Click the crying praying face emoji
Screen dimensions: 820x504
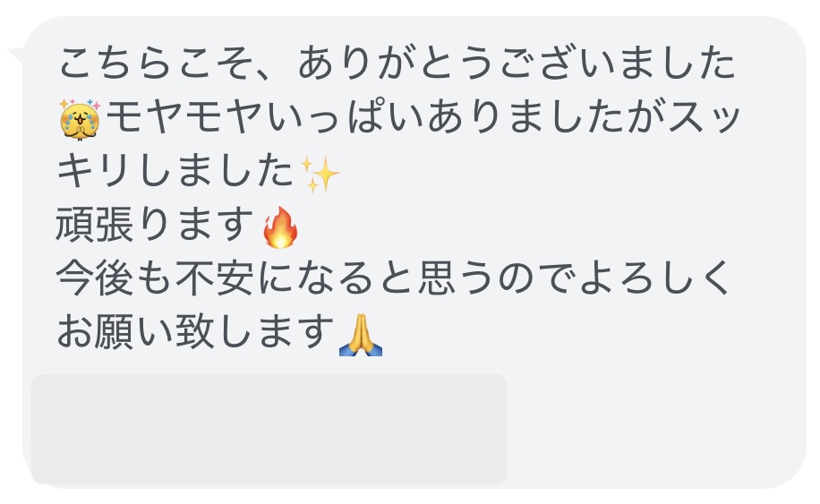coord(80,119)
